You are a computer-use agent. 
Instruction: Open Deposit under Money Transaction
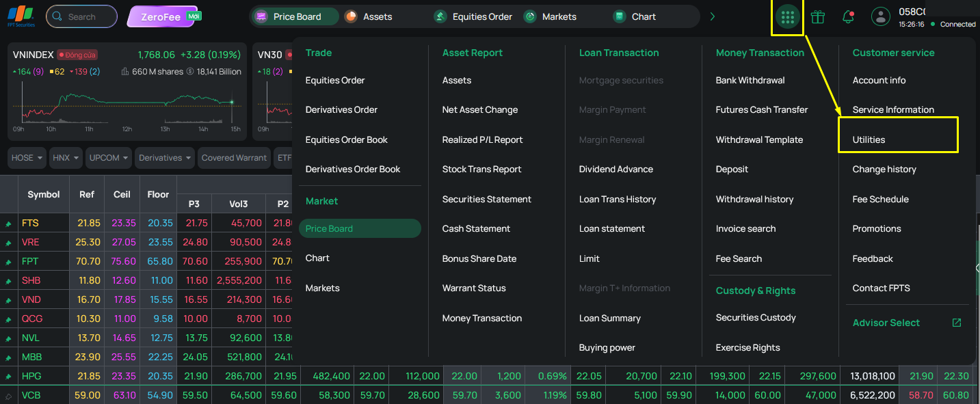click(732, 169)
